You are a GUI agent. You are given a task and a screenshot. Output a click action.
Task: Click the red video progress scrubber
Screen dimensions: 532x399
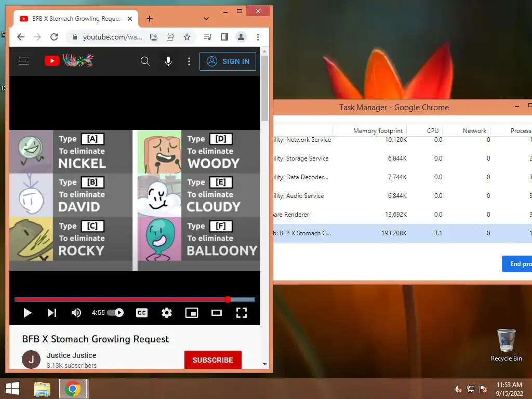(228, 299)
